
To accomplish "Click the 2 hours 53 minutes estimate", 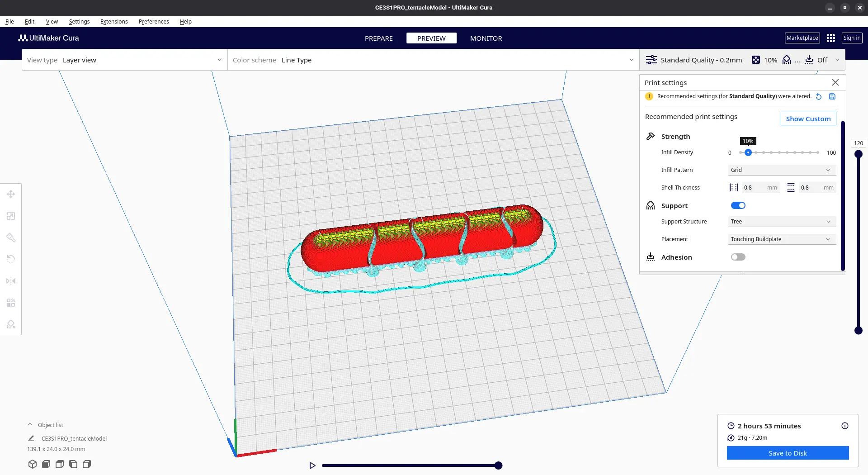I will tap(769, 426).
